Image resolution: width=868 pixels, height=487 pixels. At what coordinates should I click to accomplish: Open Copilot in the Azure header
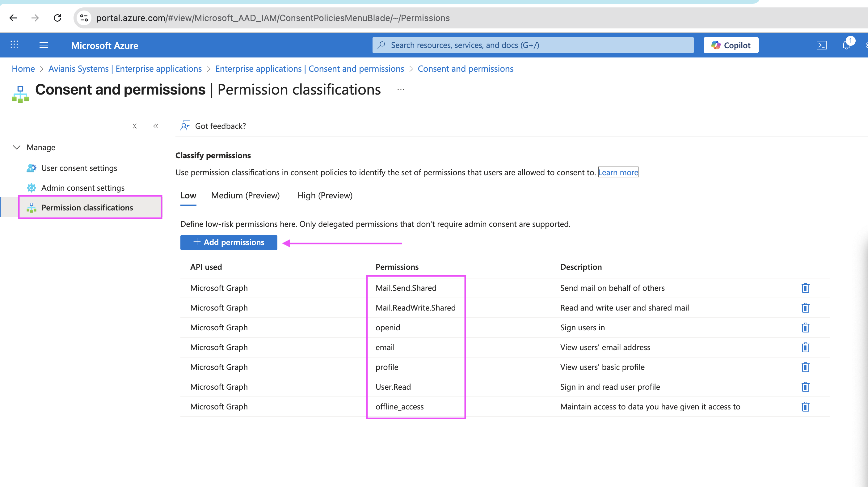pyautogui.click(x=731, y=45)
